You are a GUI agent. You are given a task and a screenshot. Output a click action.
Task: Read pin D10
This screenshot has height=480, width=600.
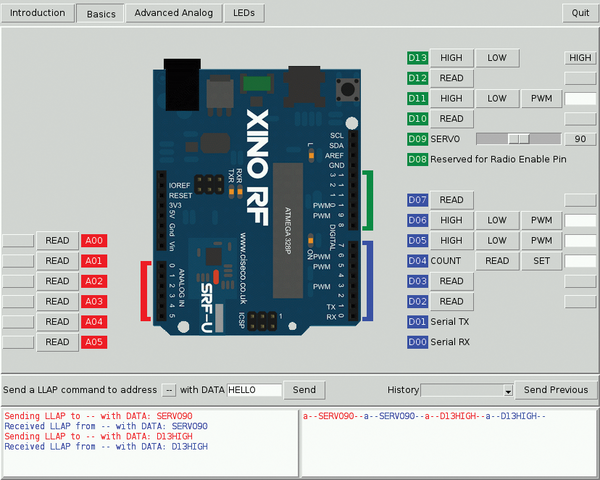(x=452, y=119)
